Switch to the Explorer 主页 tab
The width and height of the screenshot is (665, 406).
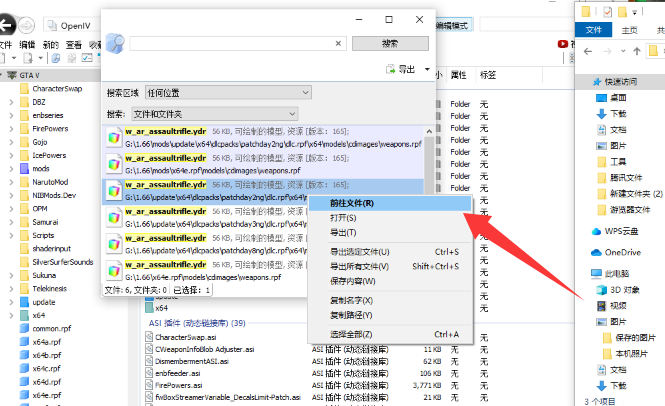coord(629,30)
